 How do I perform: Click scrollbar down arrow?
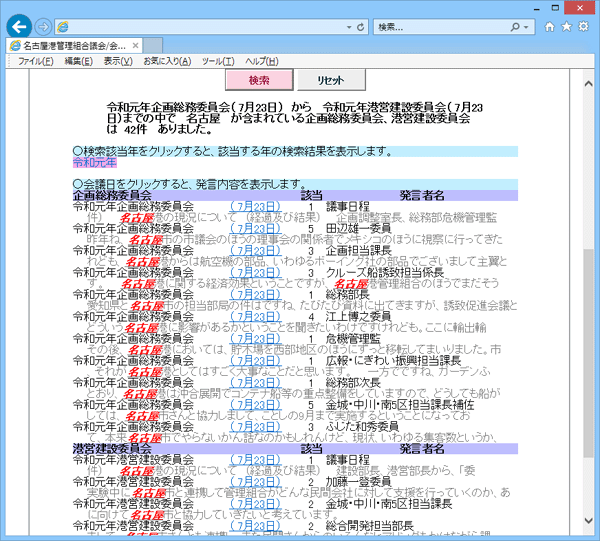coord(589,520)
